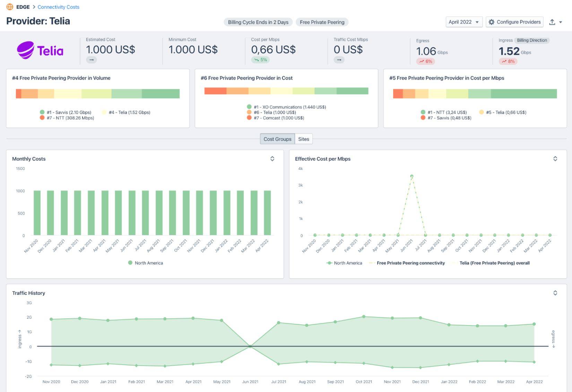Screen dimensions: 572x392
Task: Click the #6 - Telia (1.000 US$) legend item
Action: [271, 112]
